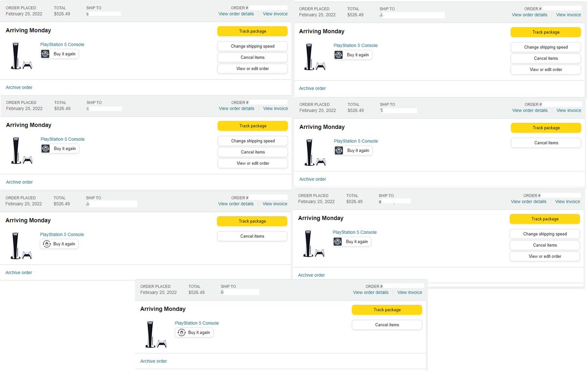View or edit the 's' recipient order
588x371 pixels.
point(252,69)
